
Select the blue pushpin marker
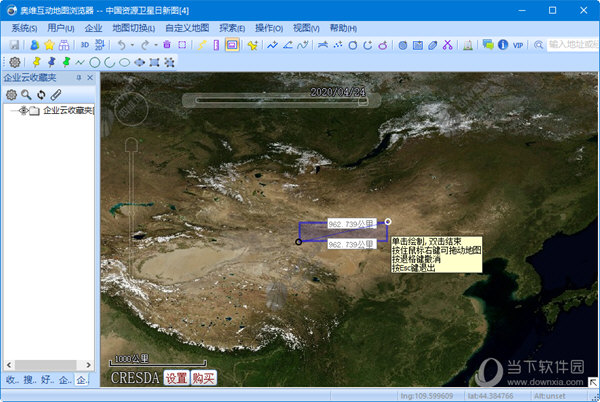[x=51, y=62]
